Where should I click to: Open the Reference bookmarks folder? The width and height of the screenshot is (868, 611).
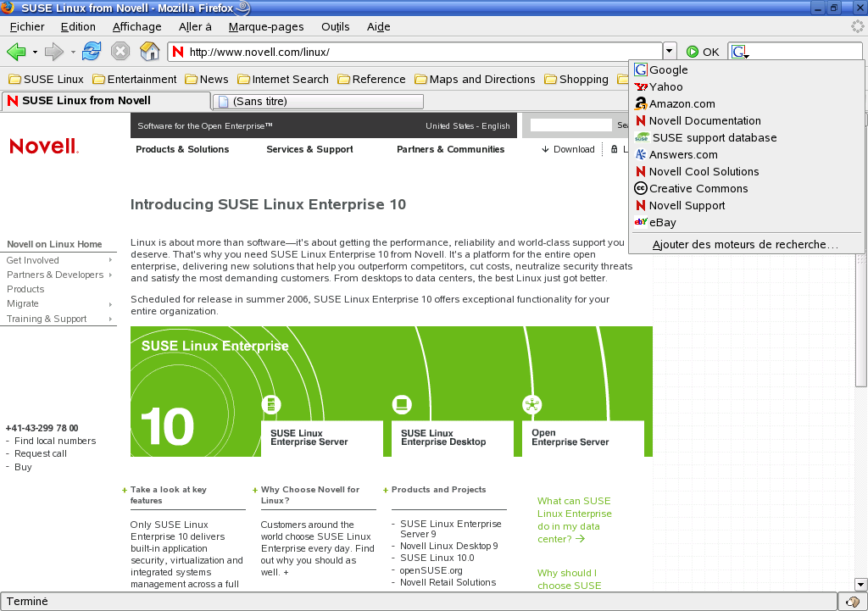(x=371, y=79)
